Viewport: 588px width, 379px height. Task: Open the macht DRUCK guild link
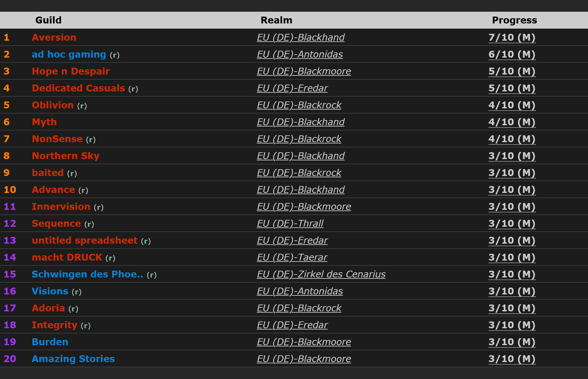pos(67,257)
